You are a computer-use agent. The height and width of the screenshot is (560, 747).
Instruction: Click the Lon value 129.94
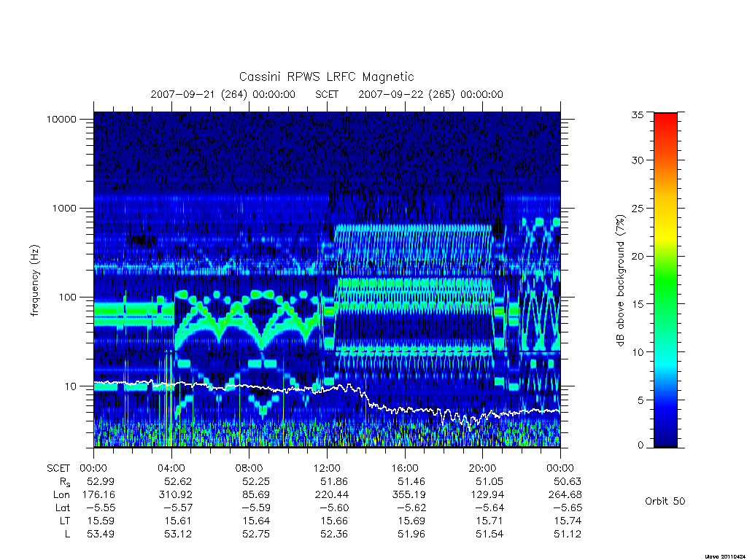point(487,495)
